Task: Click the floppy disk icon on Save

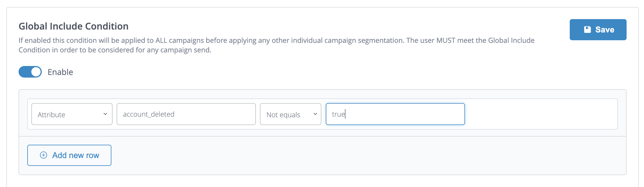Action: 587,30
